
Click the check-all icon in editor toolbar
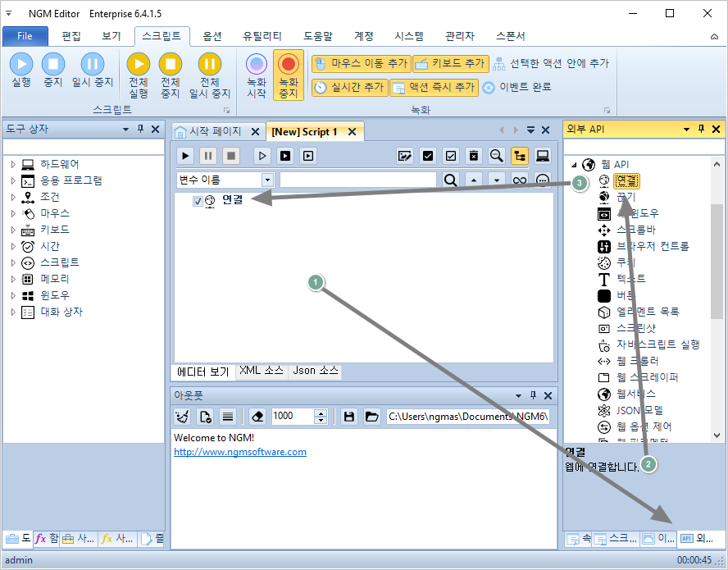coord(428,156)
